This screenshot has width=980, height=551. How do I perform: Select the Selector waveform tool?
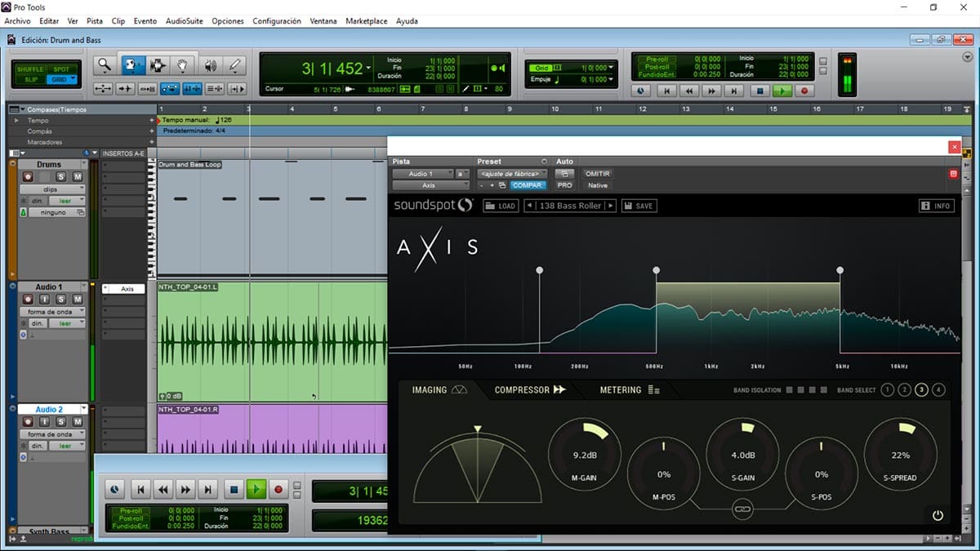158,65
